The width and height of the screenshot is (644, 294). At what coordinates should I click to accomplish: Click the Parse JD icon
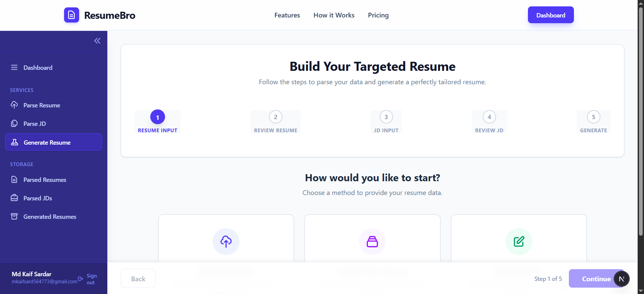point(14,124)
